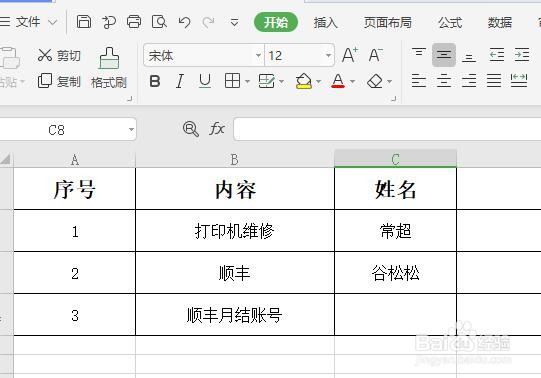Click the decrease indent icon
541x378 pixels.
pos(497,55)
